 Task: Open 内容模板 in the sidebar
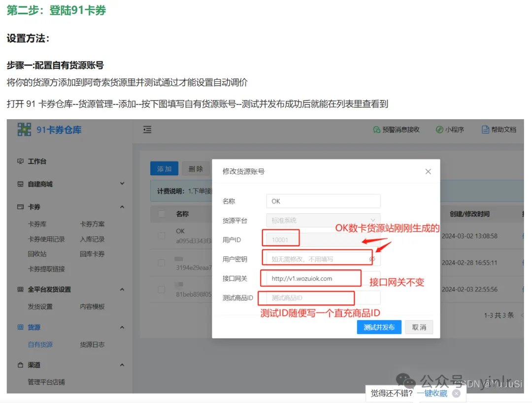coord(92,306)
